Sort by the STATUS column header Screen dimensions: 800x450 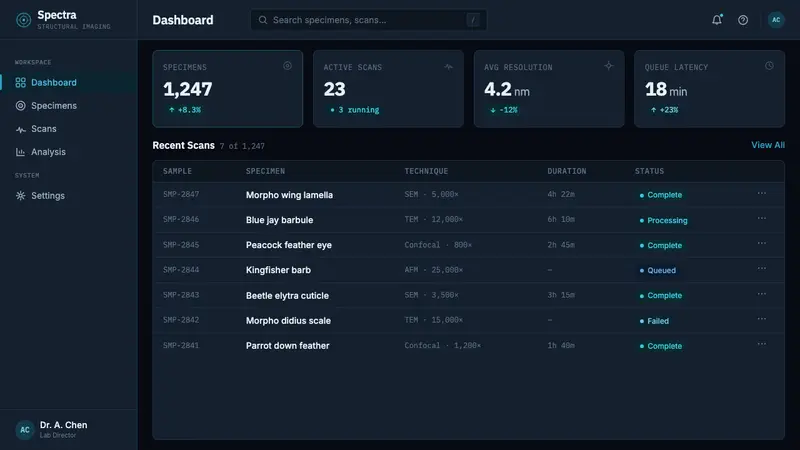pyautogui.click(x=649, y=171)
